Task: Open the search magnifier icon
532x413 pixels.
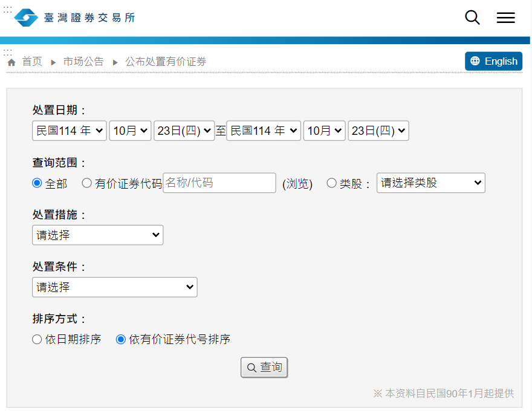Action: [472, 18]
